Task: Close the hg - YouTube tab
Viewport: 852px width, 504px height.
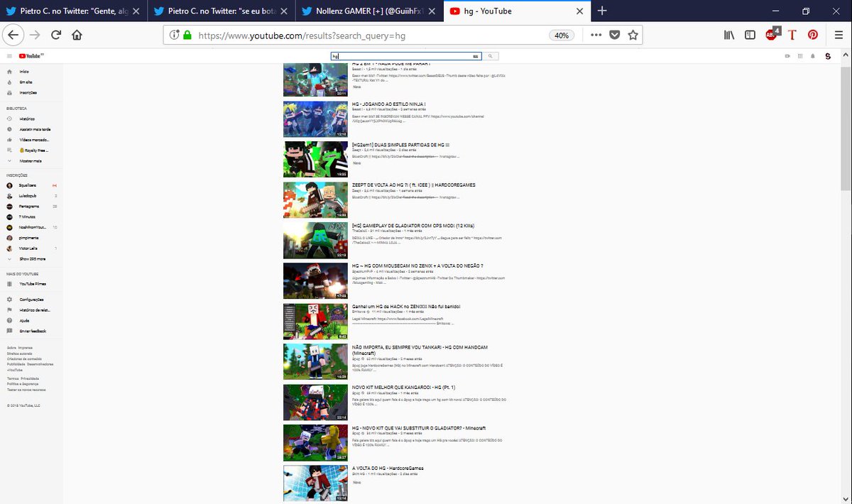Action: coord(579,11)
